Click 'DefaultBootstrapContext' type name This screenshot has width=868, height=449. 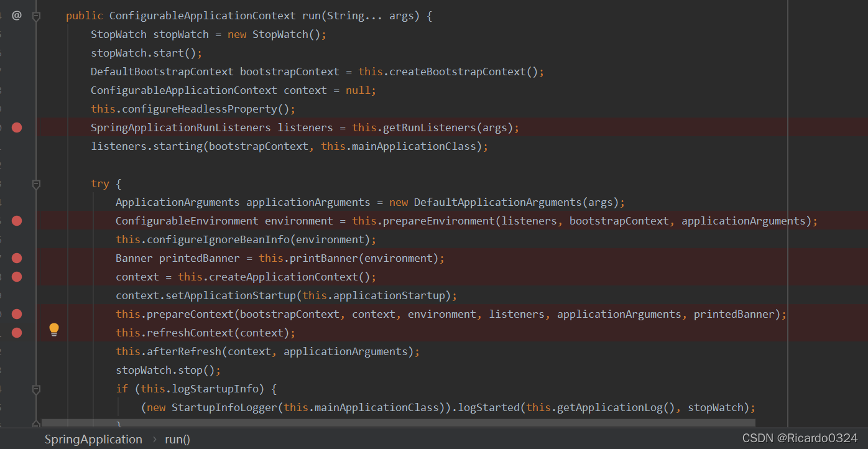[x=162, y=72]
